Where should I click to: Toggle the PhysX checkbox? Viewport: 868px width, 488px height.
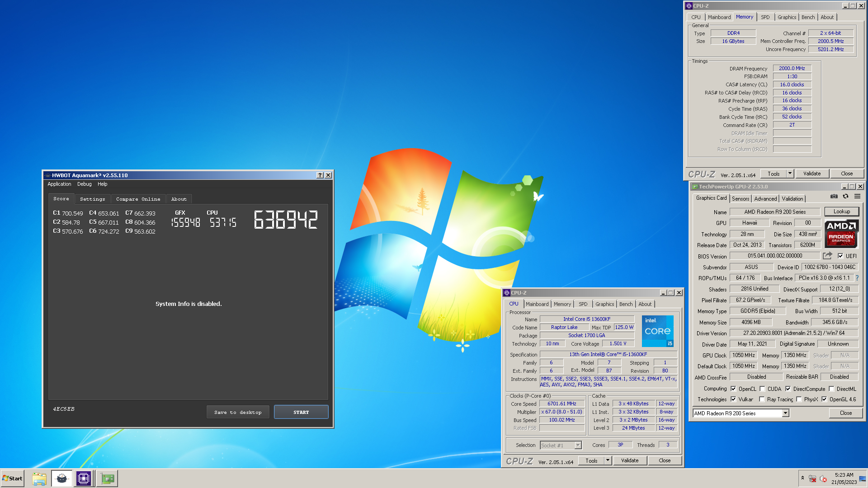point(799,399)
